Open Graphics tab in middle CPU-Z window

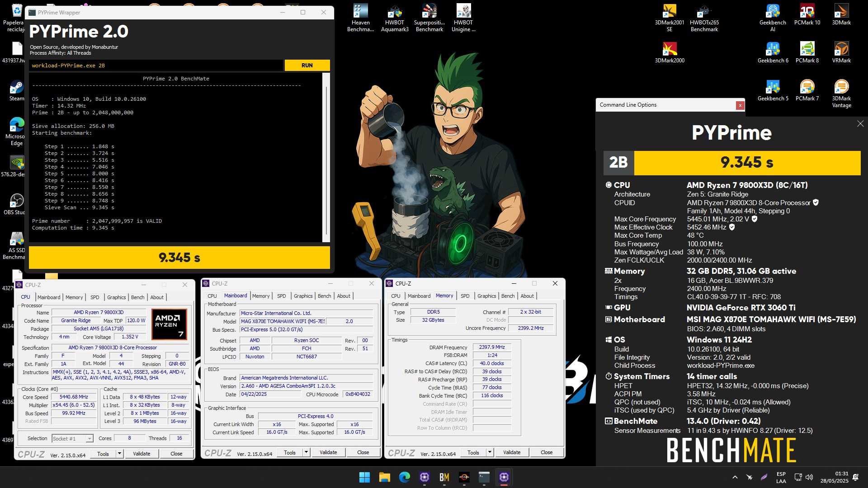point(303,296)
